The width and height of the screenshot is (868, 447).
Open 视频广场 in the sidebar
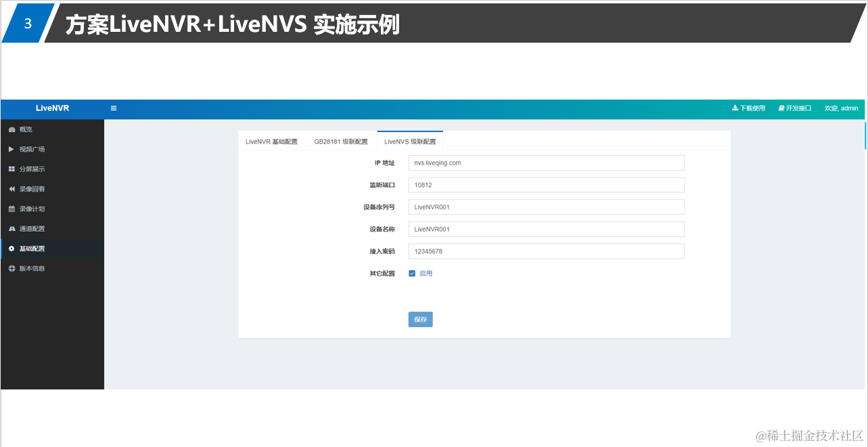coord(52,149)
